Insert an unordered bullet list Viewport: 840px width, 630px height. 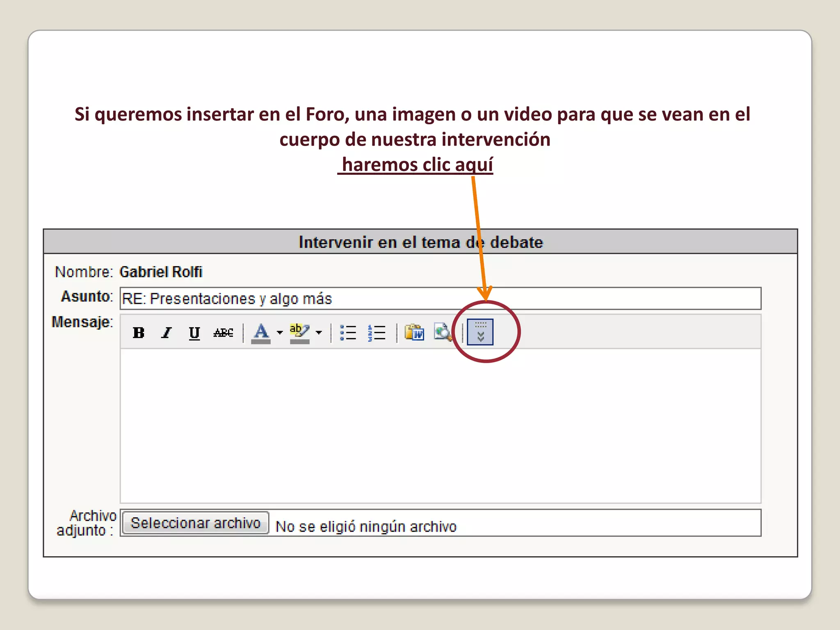(x=348, y=332)
